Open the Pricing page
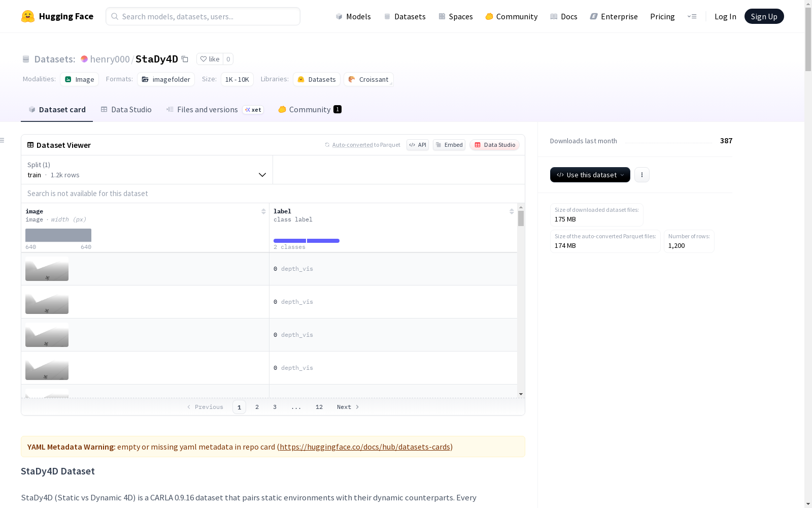The height and width of the screenshot is (508, 812). click(662, 16)
